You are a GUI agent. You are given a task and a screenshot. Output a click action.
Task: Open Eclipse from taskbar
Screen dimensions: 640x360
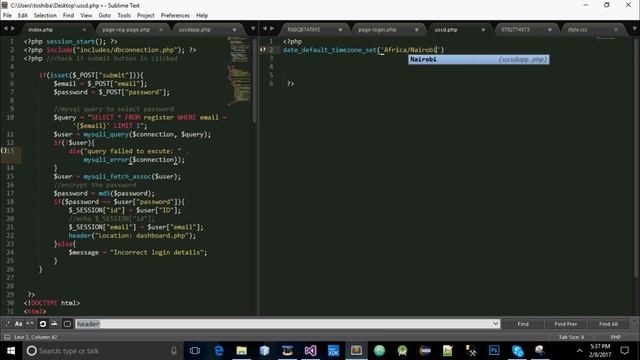pos(425,351)
